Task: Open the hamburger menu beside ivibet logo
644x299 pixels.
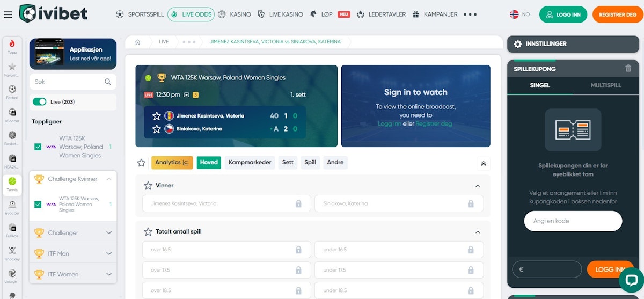Action: [x=8, y=14]
